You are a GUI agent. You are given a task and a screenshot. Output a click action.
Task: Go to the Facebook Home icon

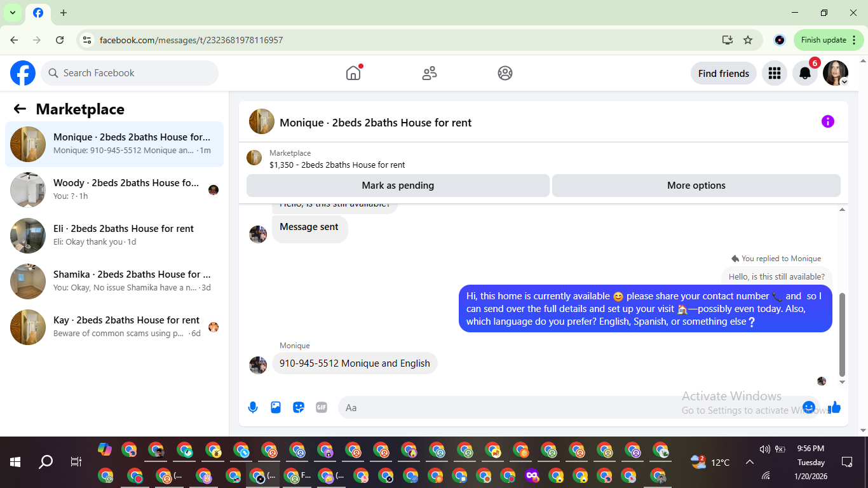click(353, 73)
